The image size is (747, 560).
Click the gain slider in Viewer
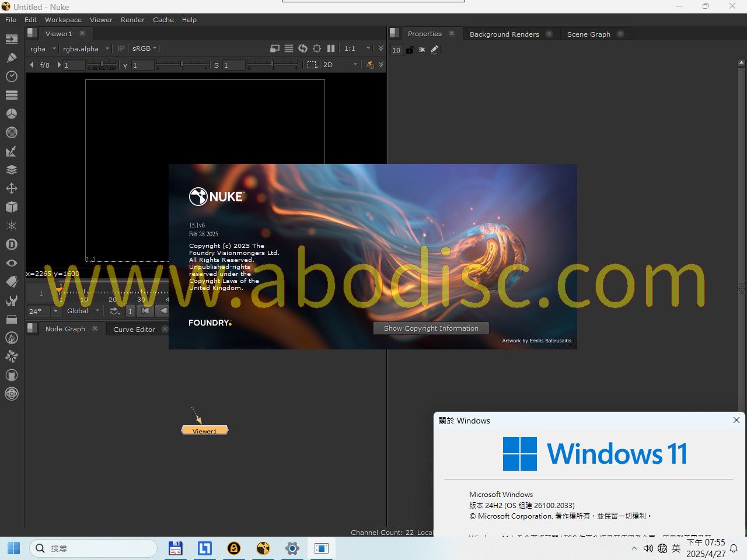102,64
